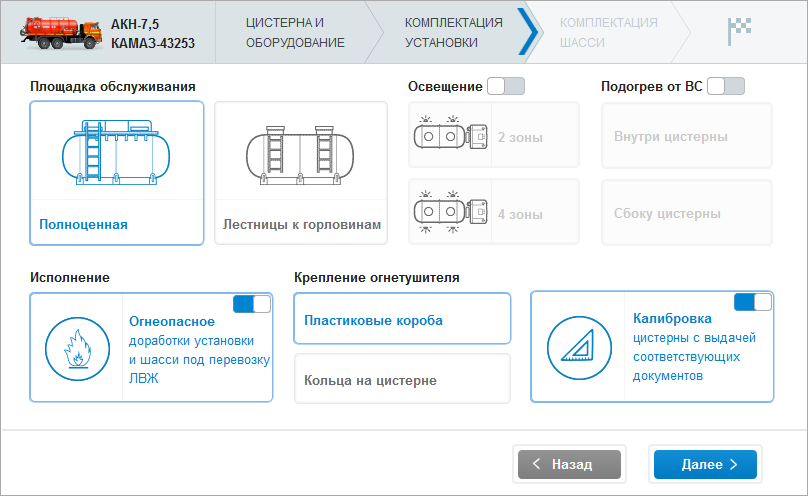Open the Цистерна и оборудование step
Viewport: 808px width, 496px height.
[x=295, y=32]
